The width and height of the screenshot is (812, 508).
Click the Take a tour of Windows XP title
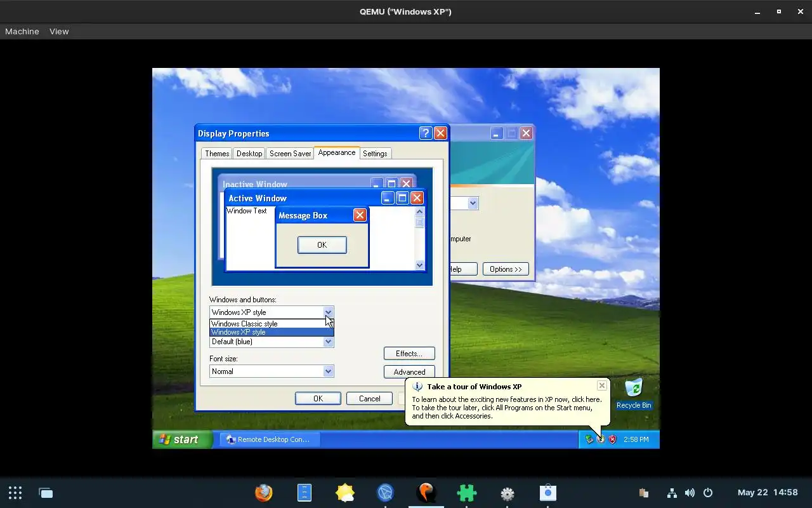(475, 386)
